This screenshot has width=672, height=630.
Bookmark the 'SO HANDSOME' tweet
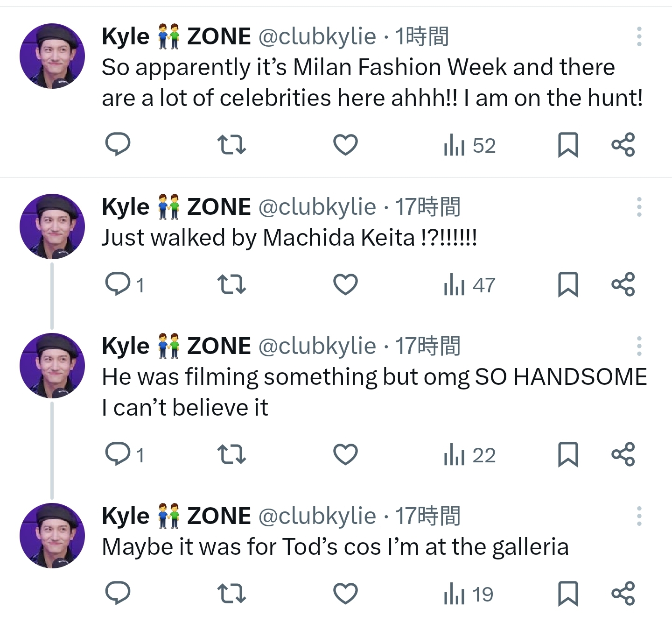tap(568, 454)
